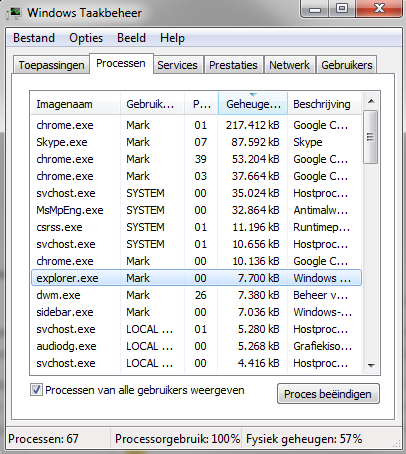
Task: Open the Beeld menu
Action: point(131,38)
